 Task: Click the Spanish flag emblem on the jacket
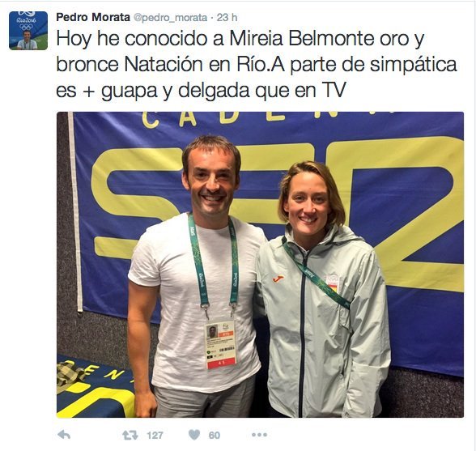[333, 283]
